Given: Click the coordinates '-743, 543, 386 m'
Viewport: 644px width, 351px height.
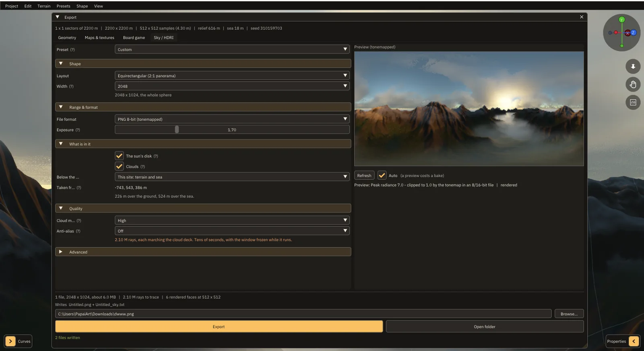Looking at the screenshot, I should [x=131, y=188].
